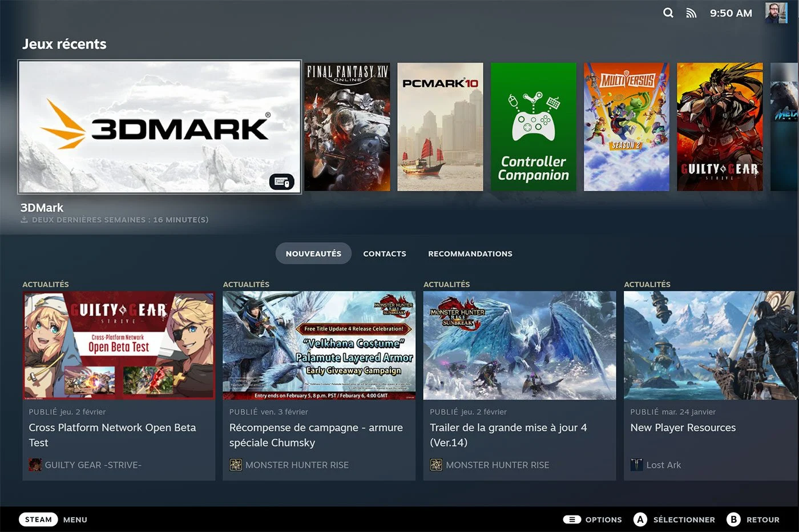Click the MENU label beside Steam

pos(75,519)
